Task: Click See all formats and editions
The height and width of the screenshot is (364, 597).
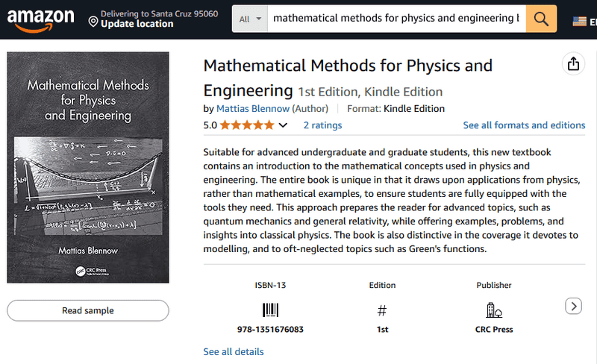Action: click(x=524, y=125)
